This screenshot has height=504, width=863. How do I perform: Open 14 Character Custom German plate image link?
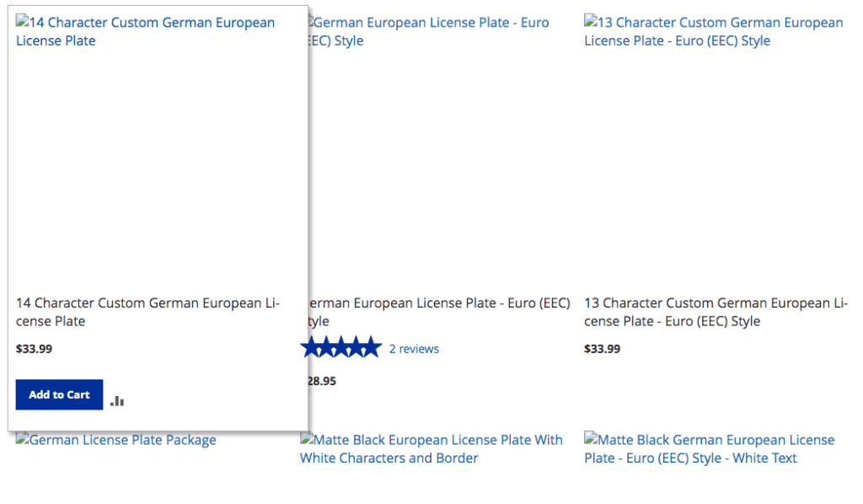coord(145,31)
